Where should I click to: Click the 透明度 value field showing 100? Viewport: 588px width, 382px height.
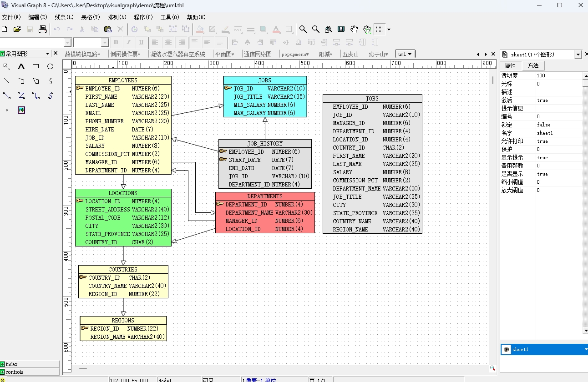coord(559,75)
